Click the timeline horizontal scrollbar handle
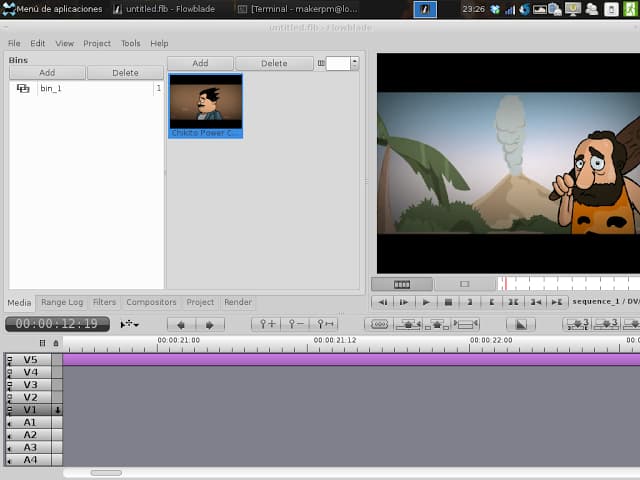This screenshot has width=640, height=480. (106, 473)
